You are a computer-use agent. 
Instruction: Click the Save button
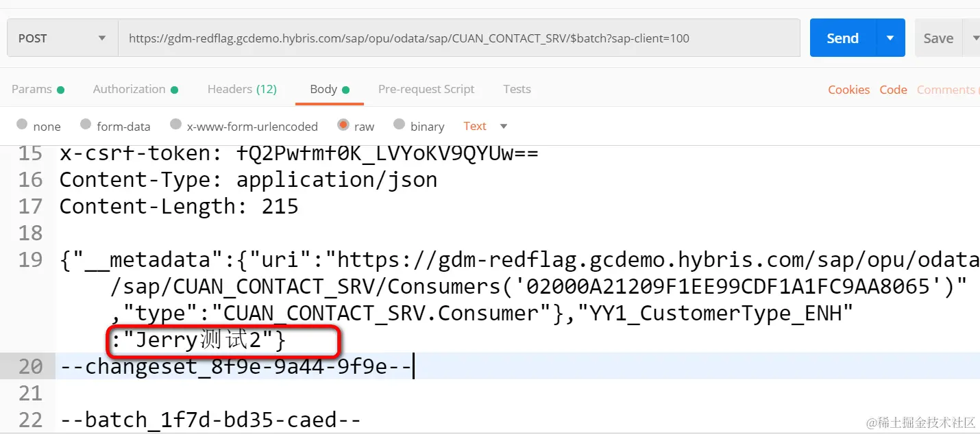coord(938,38)
